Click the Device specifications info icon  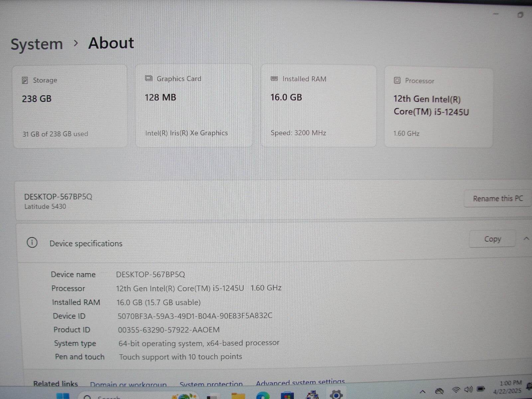tap(32, 243)
